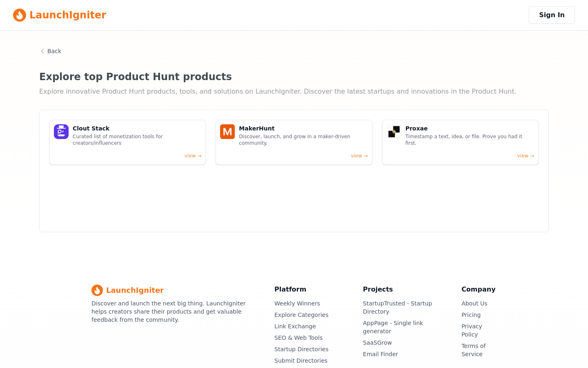Open About Us in Company column
This screenshot has height=368, width=588.
pyautogui.click(x=474, y=303)
